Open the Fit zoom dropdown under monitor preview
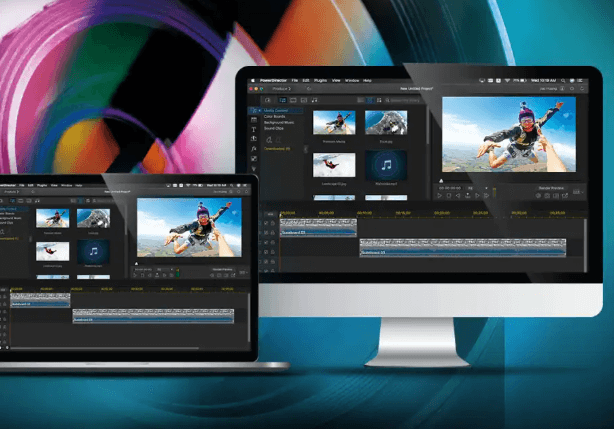Image resolution: width=614 pixels, height=429 pixels. pos(477,188)
